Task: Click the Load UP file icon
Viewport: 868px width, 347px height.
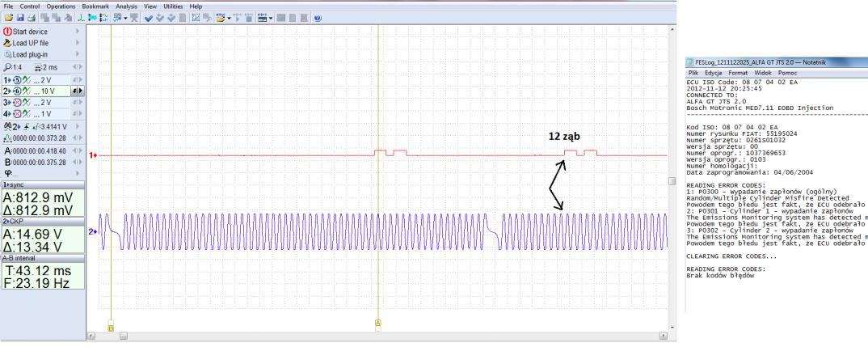Action: pyautogui.click(x=8, y=43)
